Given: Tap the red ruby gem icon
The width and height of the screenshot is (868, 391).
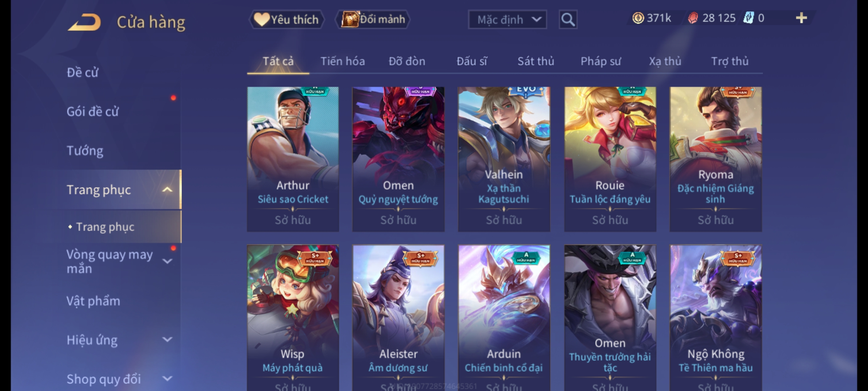Looking at the screenshot, I should tap(693, 18).
